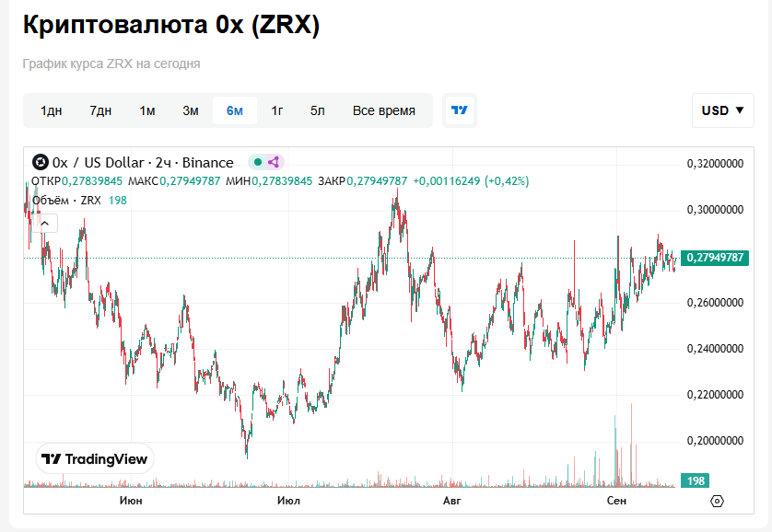
Task: Click the 0,22000000 price axis label
Action: (715, 395)
